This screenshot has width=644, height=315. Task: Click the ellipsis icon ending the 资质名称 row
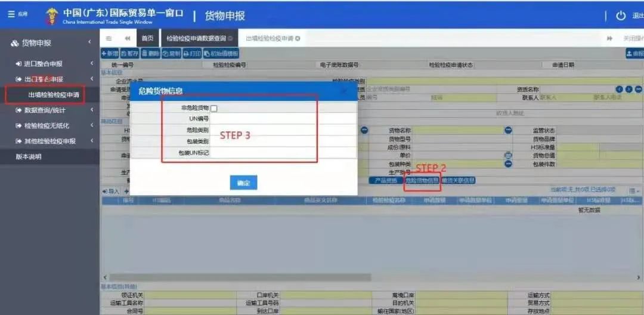tap(638, 89)
